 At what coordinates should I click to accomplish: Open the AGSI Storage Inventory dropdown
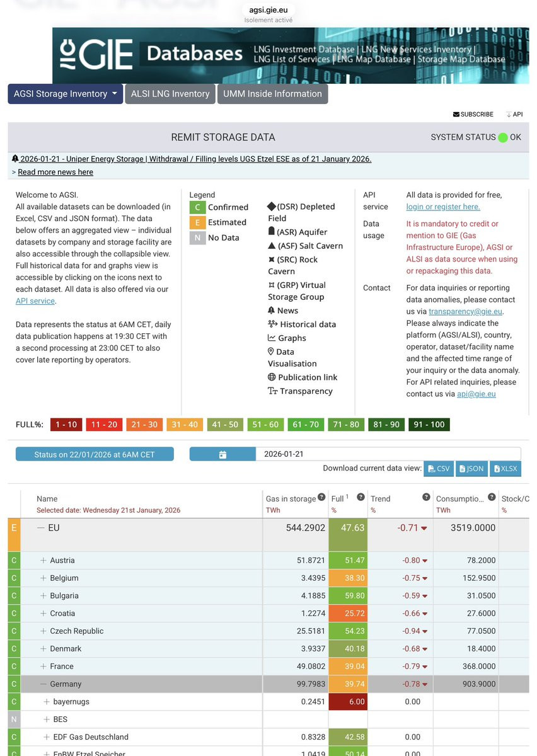65,94
